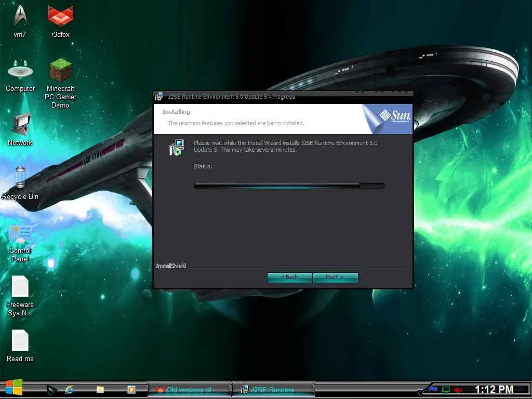The width and height of the screenshot is (532, 399).
Task: Open the vm7 desktop shortcut
Action: coord(20,20)
